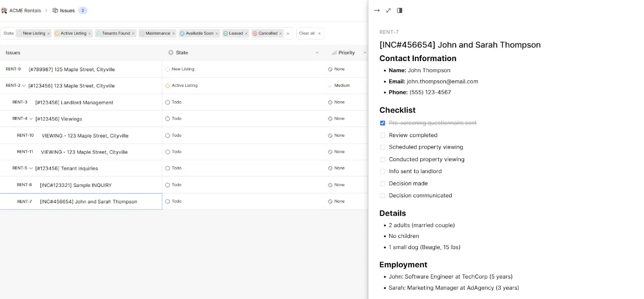The height and width of the screenshot is (299, 644).
Task: Click Todo state circle for RENT-3
Action: [x=167, y=102]
